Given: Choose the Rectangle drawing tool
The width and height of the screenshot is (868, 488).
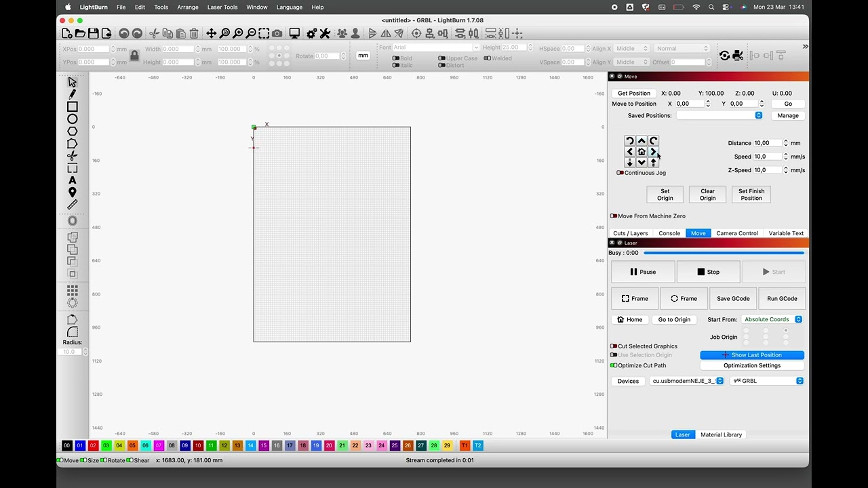Looking at the screenshot, I should 73,106.
